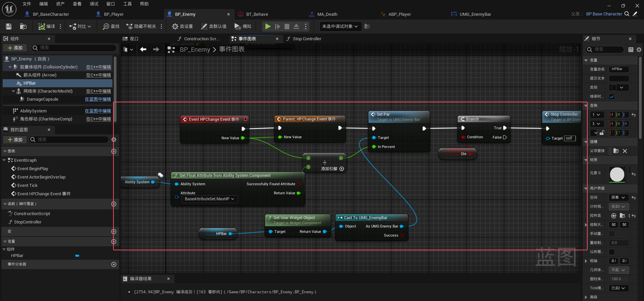Open My Blueprint panel settings gear

(x=114, y=140)
